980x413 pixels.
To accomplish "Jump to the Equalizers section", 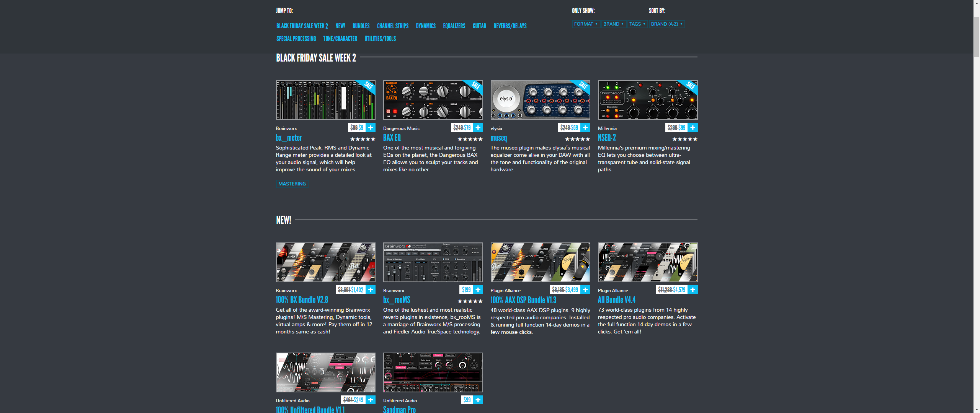I will [454, 26].
